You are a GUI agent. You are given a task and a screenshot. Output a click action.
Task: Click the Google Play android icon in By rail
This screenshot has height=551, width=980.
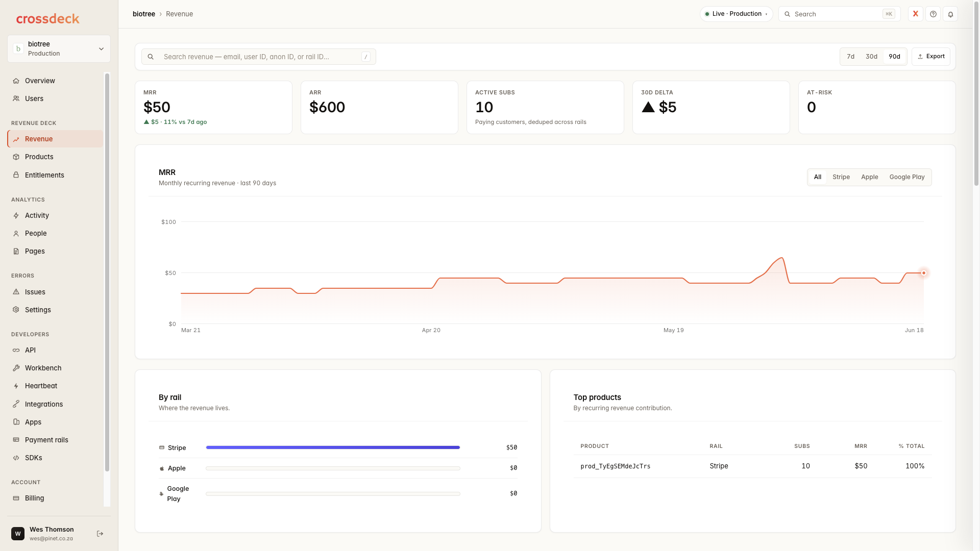[x=161, y=494]
